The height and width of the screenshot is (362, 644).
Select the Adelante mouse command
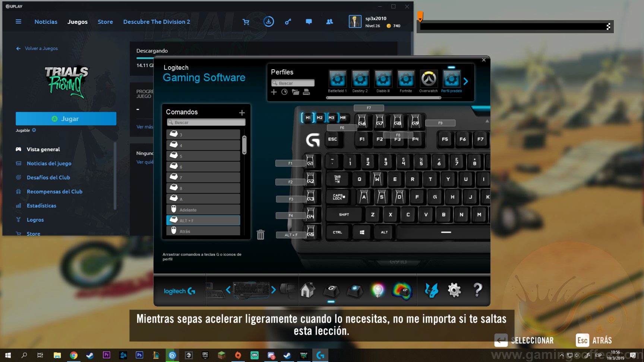pyautogui.click(x=203, y=210)
